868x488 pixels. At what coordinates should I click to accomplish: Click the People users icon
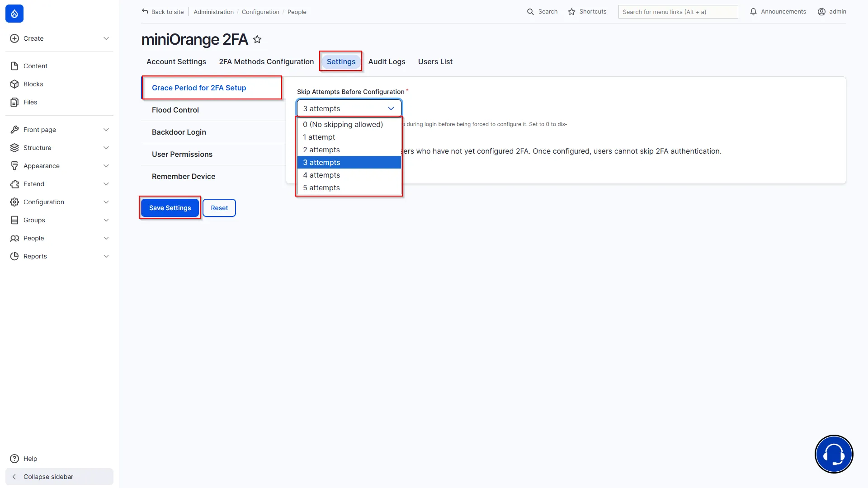point(14,238)
